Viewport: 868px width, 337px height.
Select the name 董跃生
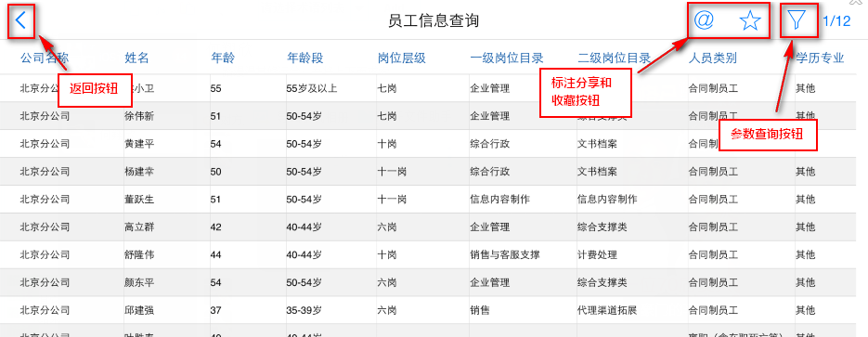coord(139,200)
